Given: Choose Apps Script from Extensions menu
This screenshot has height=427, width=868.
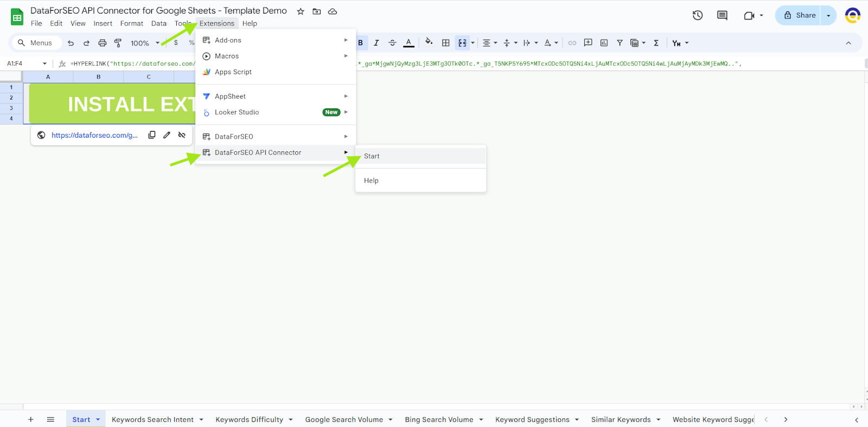Looking at the screenshot, I should click(276, 72).
